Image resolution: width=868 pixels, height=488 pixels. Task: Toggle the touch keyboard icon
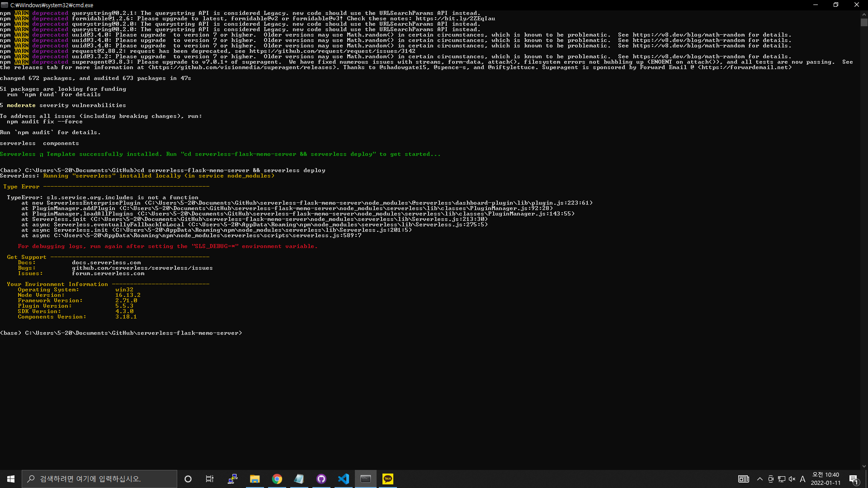click(x=743, y=479)
